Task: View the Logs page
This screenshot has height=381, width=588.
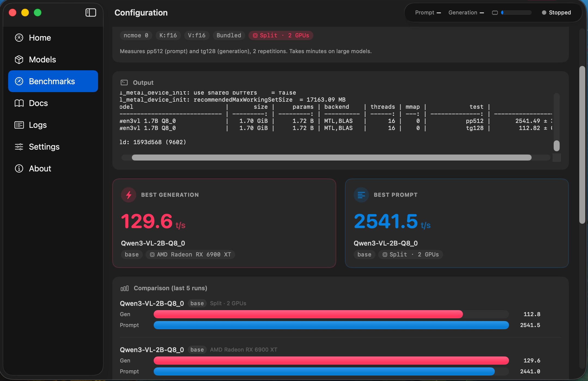Action: pos(53,125)
